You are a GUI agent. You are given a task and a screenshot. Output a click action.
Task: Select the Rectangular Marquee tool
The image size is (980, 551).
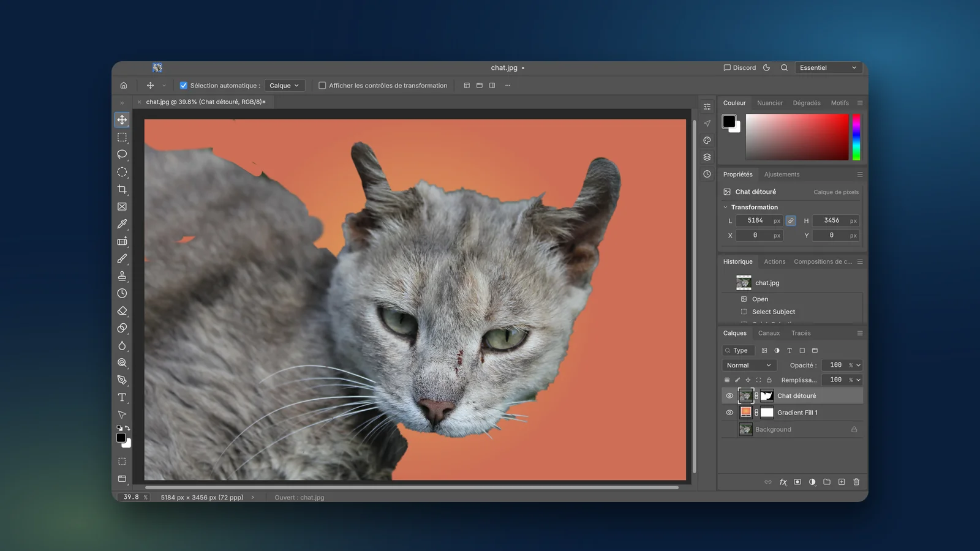(x=122, y=137)
